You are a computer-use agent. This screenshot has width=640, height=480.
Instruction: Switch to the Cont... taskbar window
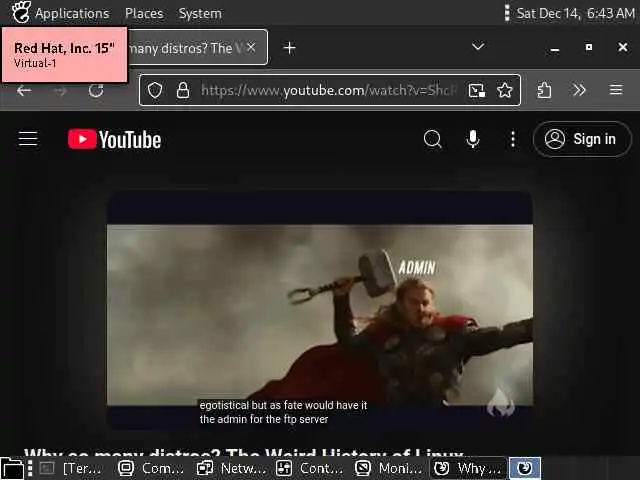[x=310, y=469]
